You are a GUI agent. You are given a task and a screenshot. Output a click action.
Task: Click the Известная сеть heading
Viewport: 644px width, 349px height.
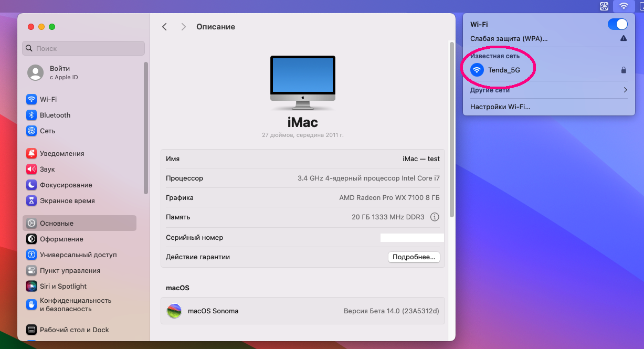coord(495,56)
